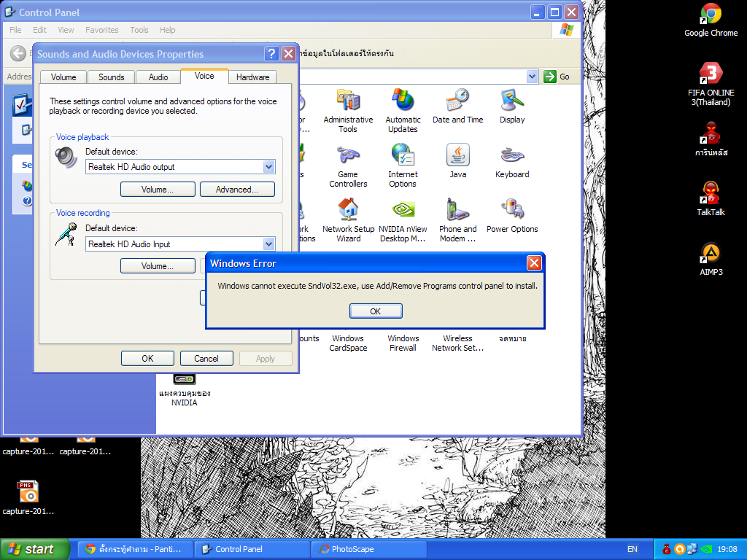Expand the Voice playback default device dropdown
The width and height of the screenshot is (747, 560).
[268, 167]
